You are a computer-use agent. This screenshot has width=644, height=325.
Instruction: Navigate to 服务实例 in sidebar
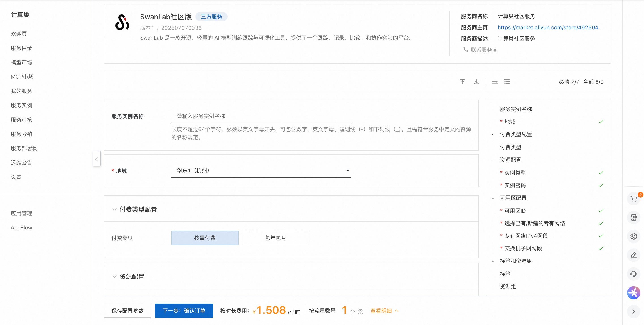21,105
